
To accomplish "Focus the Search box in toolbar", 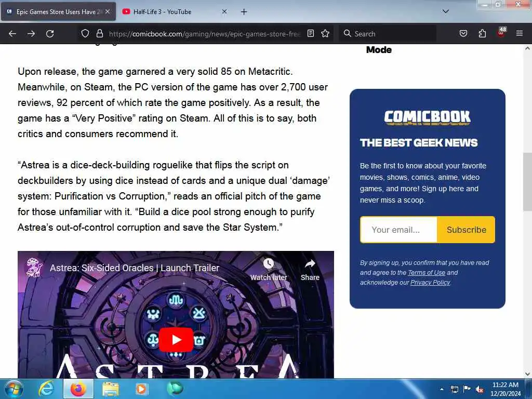I will (x=387, y=34).
